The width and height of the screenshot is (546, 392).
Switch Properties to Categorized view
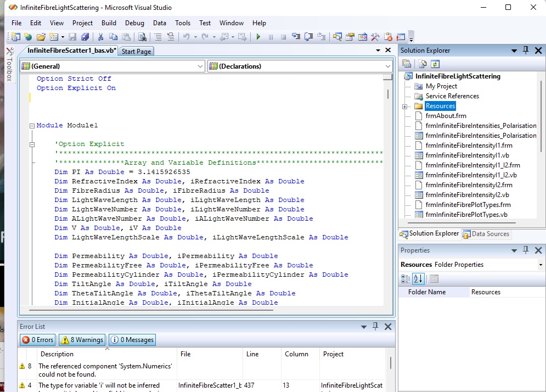click(406, 278)
